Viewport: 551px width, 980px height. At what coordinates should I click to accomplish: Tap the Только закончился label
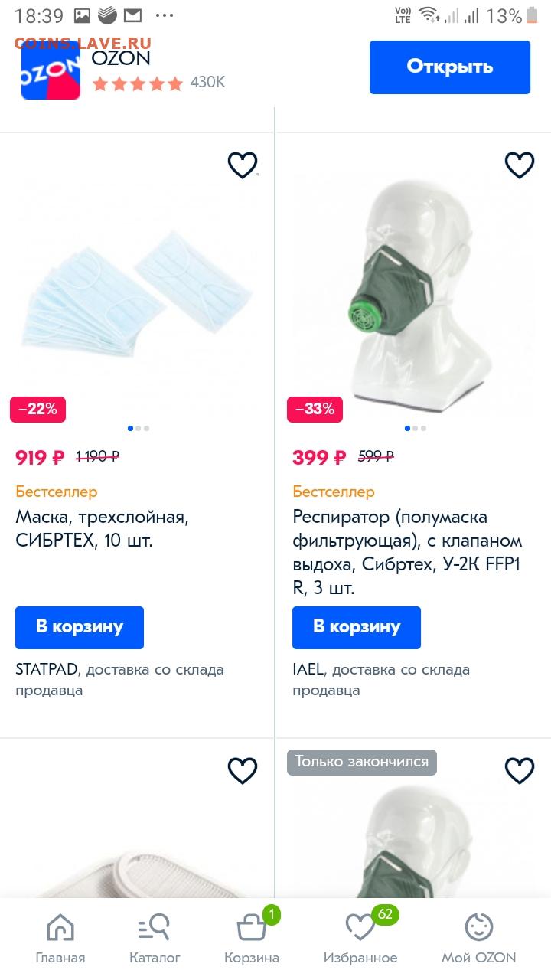click(362, 762)
